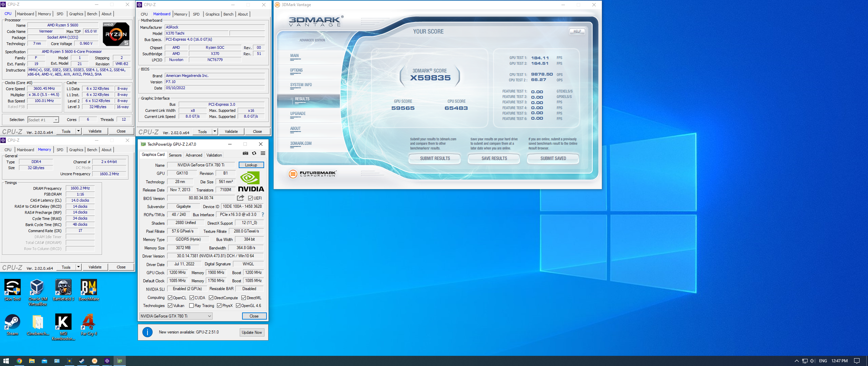Open the Windows Start menu
This screenshot has height=366, width=868.
(x=6, y=361)
